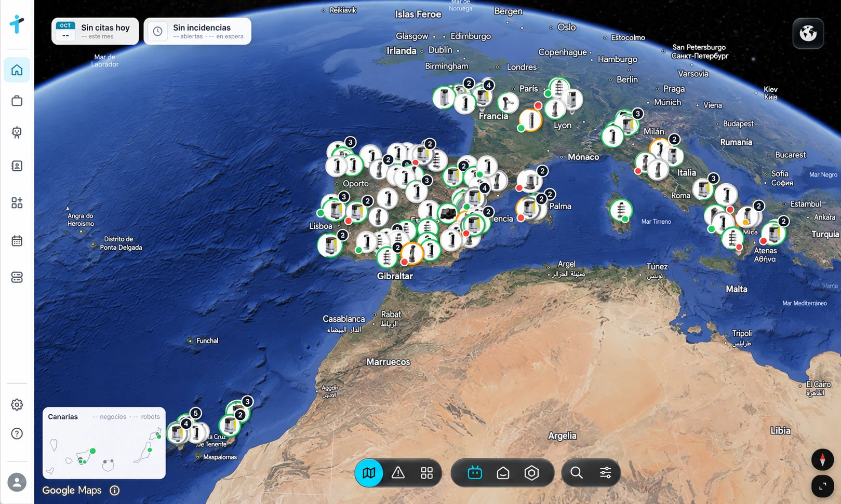Select the robot marker on Sardinia
The image size is (841, 504).
point(620,210)
